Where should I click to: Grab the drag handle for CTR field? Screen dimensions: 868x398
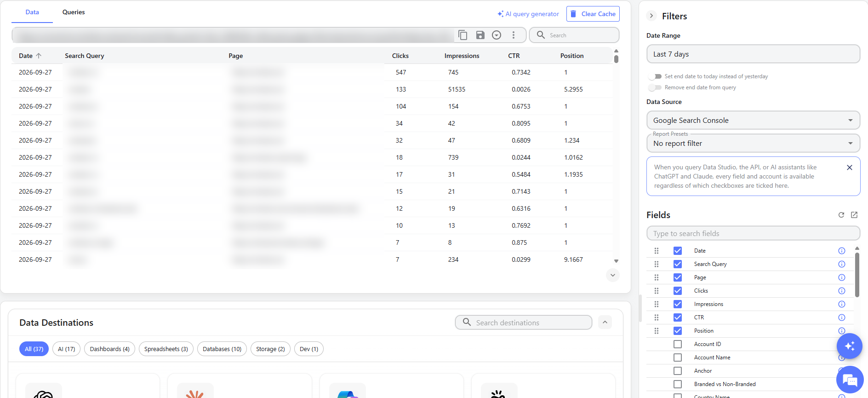tap(657, 317)
